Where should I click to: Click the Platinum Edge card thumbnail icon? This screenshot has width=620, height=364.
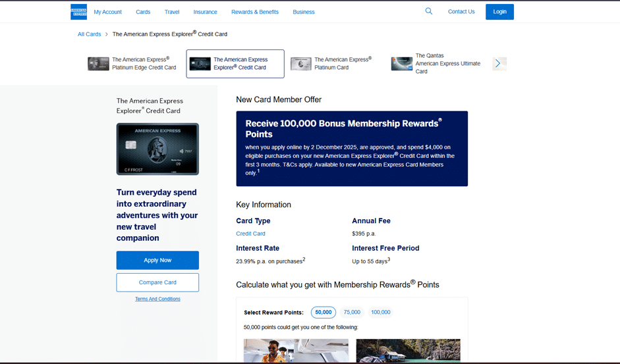tap(98, 64)
